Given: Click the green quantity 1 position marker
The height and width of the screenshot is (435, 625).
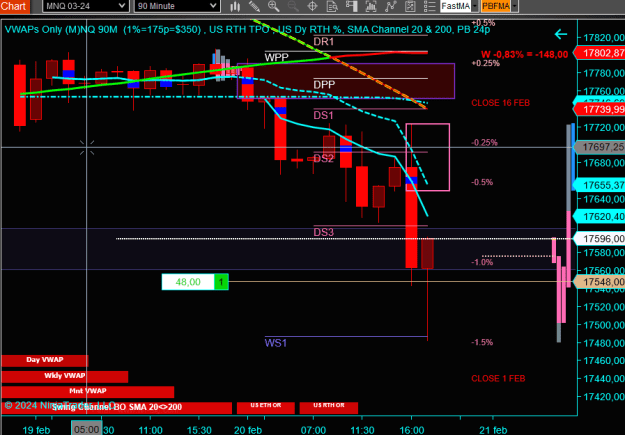Looking at the screenshot, I should (x=221, y=282).
